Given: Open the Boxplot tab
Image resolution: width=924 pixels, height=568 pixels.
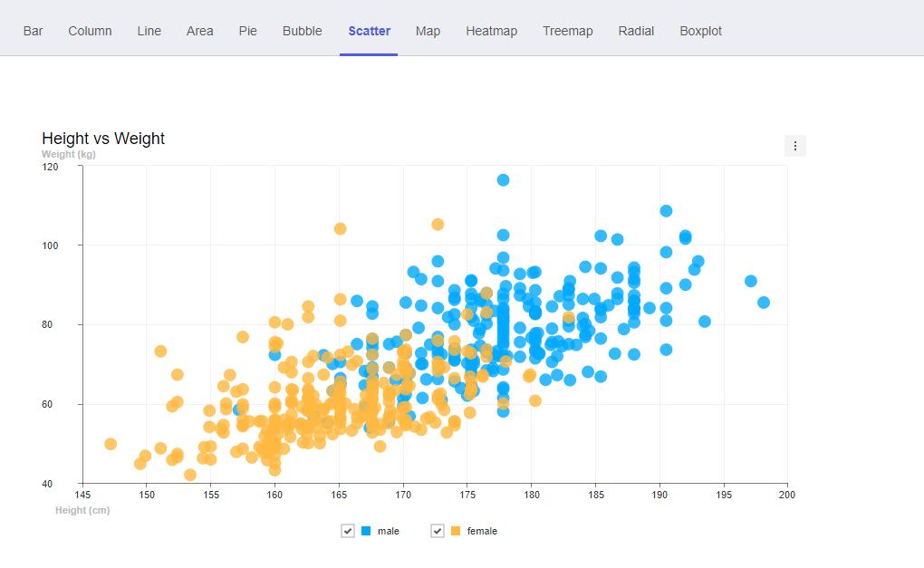Looking at the screenshot, I should [x=700, y=31].
